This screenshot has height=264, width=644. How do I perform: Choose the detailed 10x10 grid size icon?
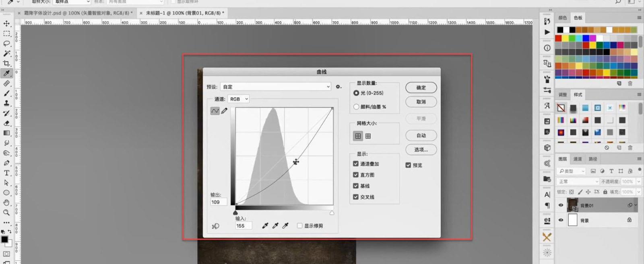point(368,136)
